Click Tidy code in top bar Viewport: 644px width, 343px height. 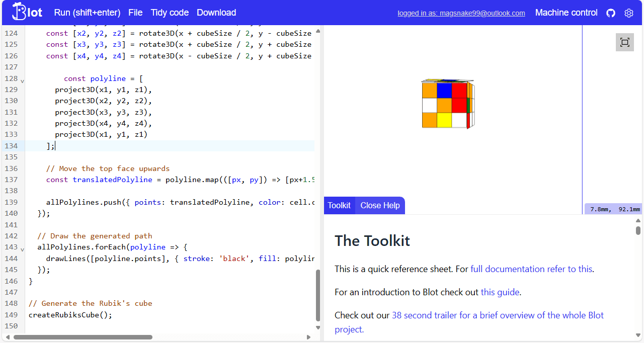[x=170, y=13]
